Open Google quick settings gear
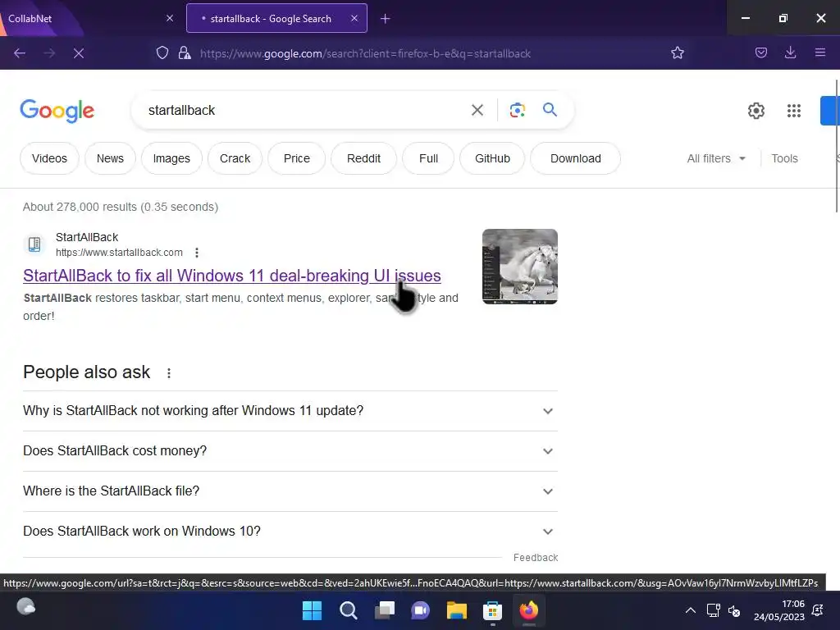 pos(756,111)
